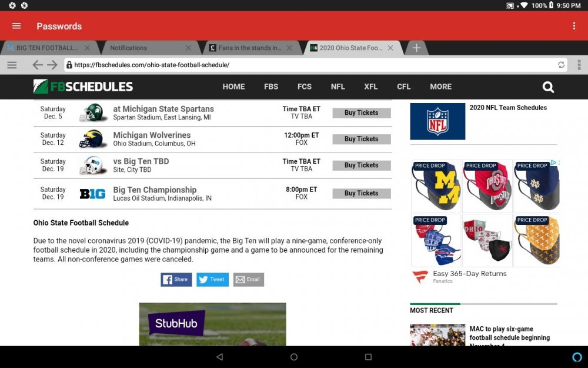Open the FBS navigation menu item

(x=270, y=87)
